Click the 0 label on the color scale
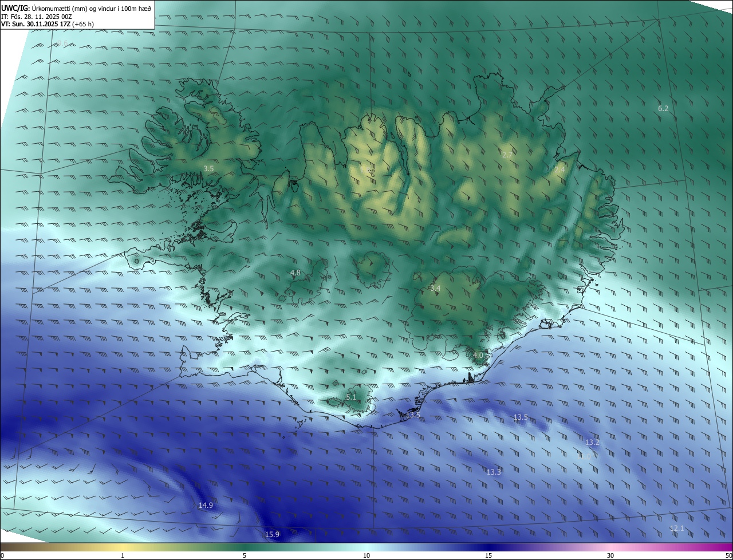Image resolution: width=733 pixels, height=560 pixels. pos(2,555)
